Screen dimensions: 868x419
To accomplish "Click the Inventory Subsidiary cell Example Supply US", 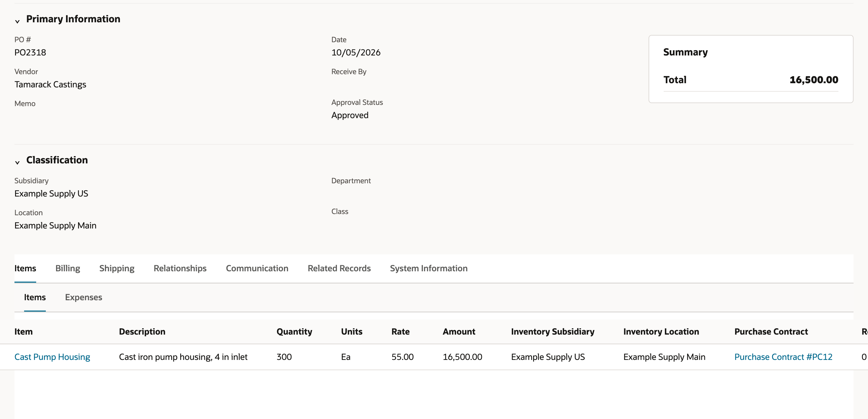I will 548,357.
